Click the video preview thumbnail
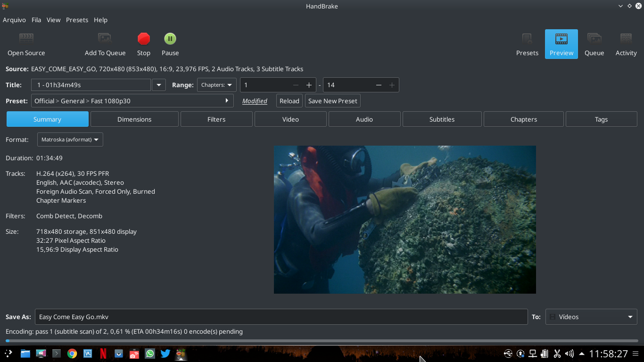 405,220
